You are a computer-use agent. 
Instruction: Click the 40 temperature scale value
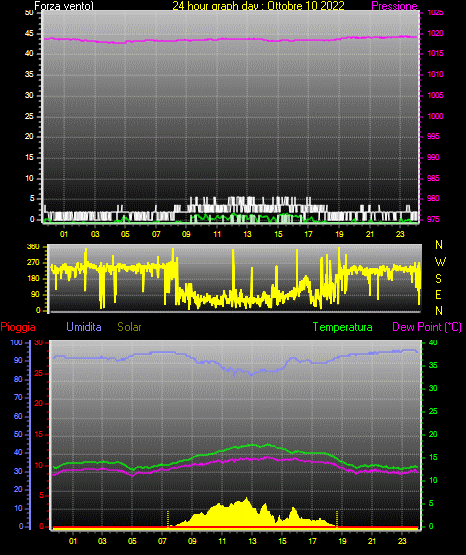pyautogui.click(x=433, y=342)
